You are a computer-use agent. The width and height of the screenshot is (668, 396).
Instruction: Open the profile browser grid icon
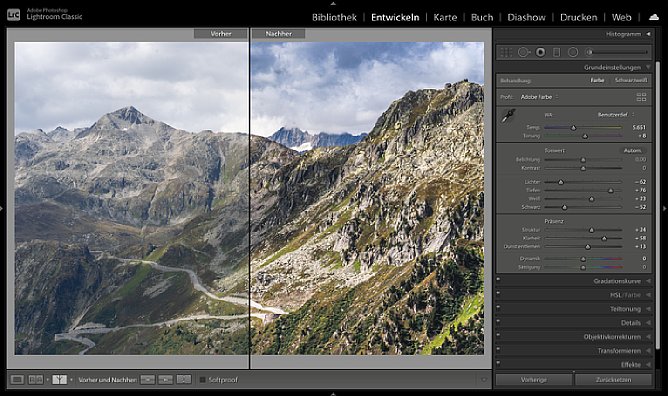(641, 97)
